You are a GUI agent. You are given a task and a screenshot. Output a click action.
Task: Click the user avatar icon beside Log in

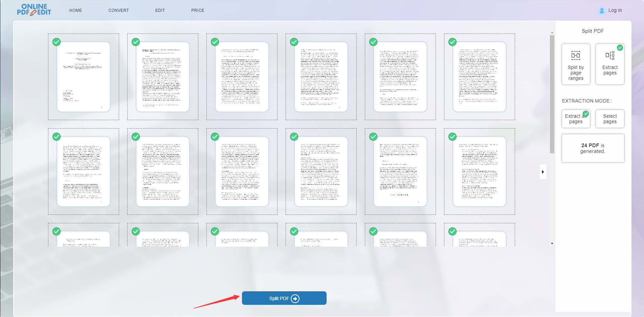tap(602, 10)
